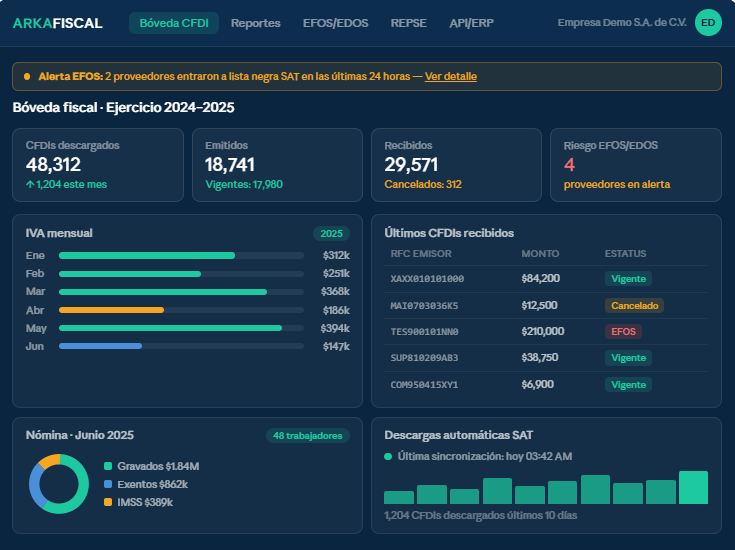Click the Exentos blue legend square
This screenshot has height=550, width=735.
108,484
